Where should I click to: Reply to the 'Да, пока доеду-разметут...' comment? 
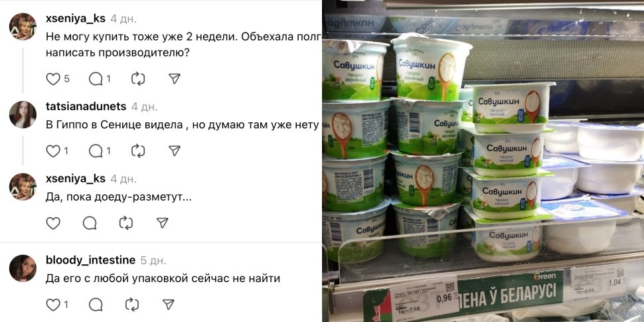(90, 223)
